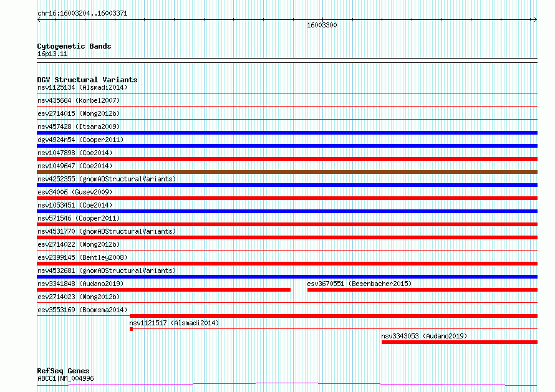The width and height of the screenshot is (555, 392).
Task: Click the right arrow of chromosome ruler
Action: [536, 20]
